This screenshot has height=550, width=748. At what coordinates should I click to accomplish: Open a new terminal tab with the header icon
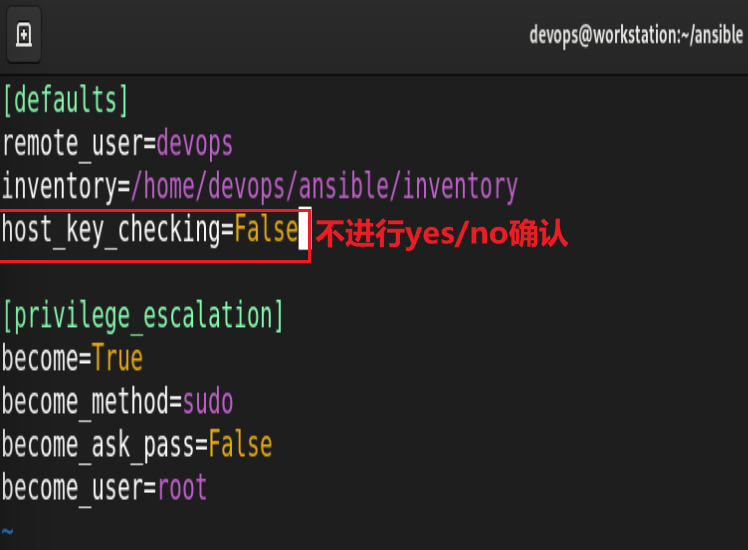tap(23, 35)
